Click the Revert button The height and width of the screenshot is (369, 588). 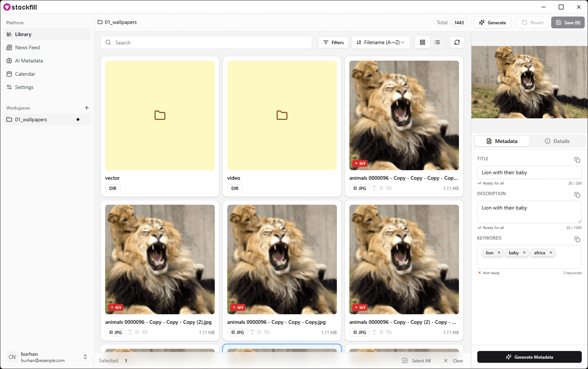coord(532,22)
